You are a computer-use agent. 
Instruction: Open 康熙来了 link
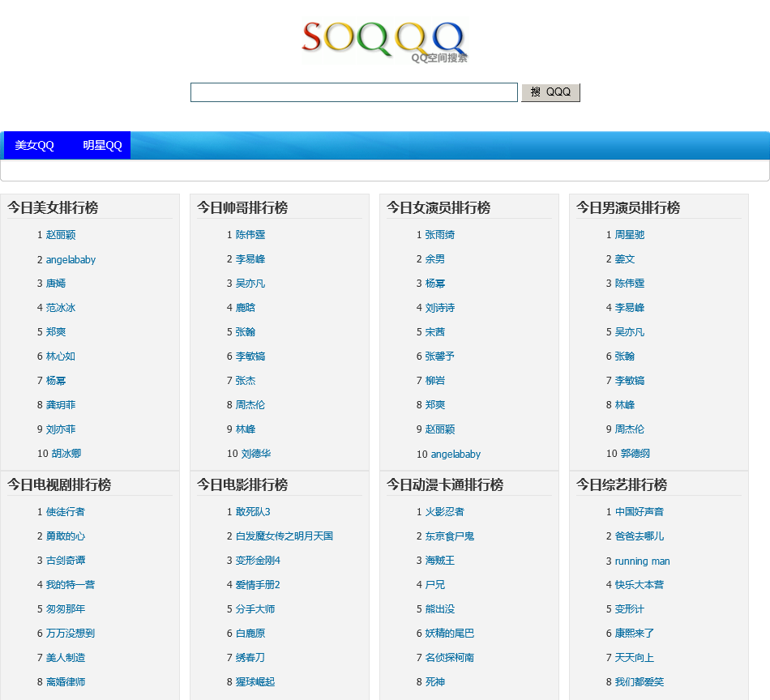(x=635, y=634)
